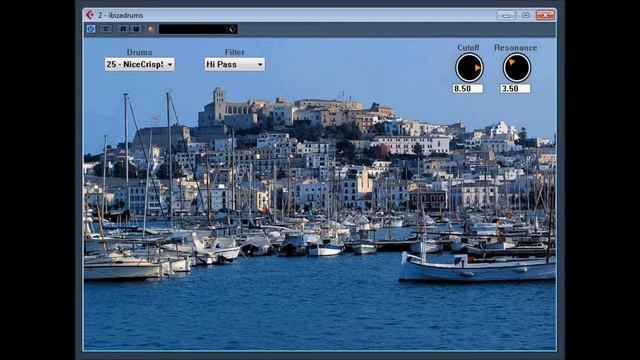
Task: Click the 'Drums' label text
Action: [x=140, y=52]
